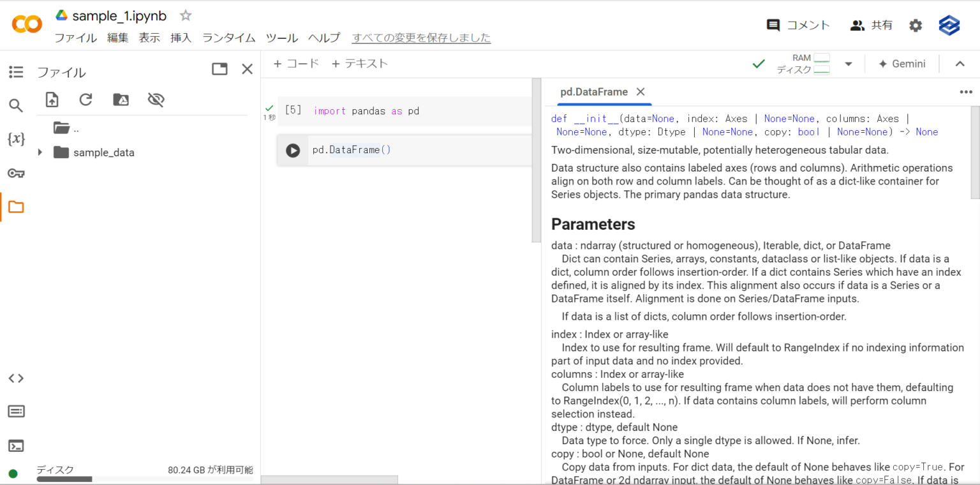Open the variables inspector icon
This screenshot has height=485, width=980.
click(x=16, y=139)
